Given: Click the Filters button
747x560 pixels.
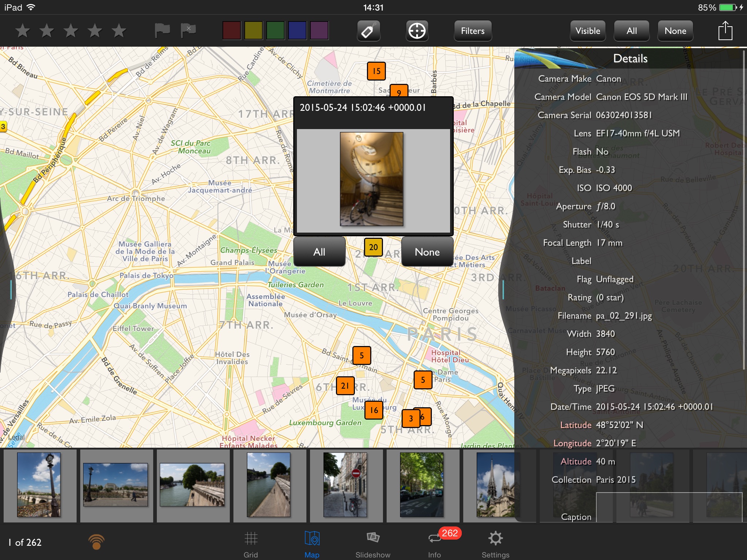Looking at the screenshot, I should tap(472, 30).
